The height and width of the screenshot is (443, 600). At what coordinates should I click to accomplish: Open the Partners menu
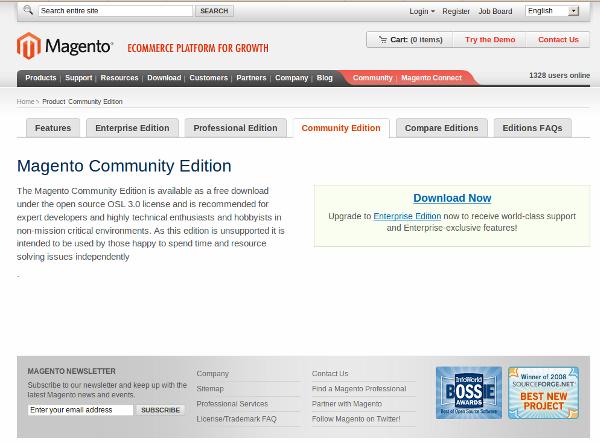[x=251, y=78]
